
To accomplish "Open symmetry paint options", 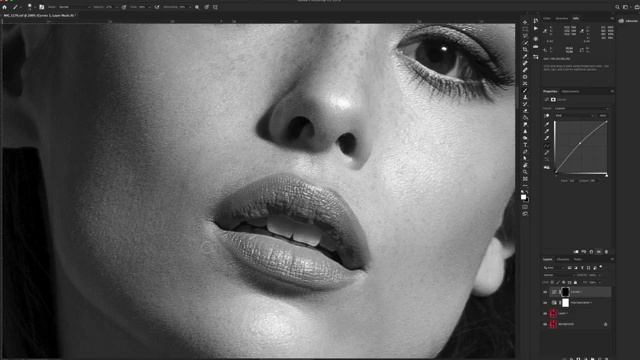I will tap(215, 7).
